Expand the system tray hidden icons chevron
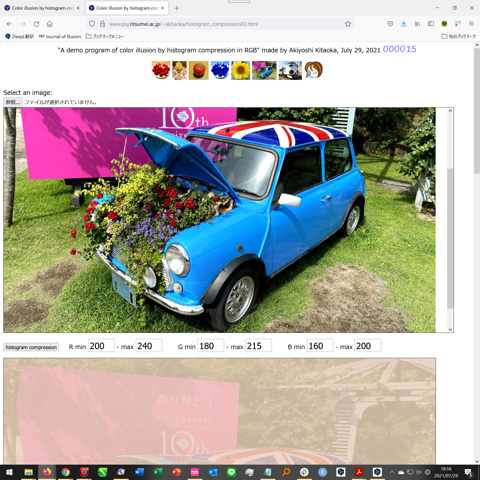 click(392, 472)
